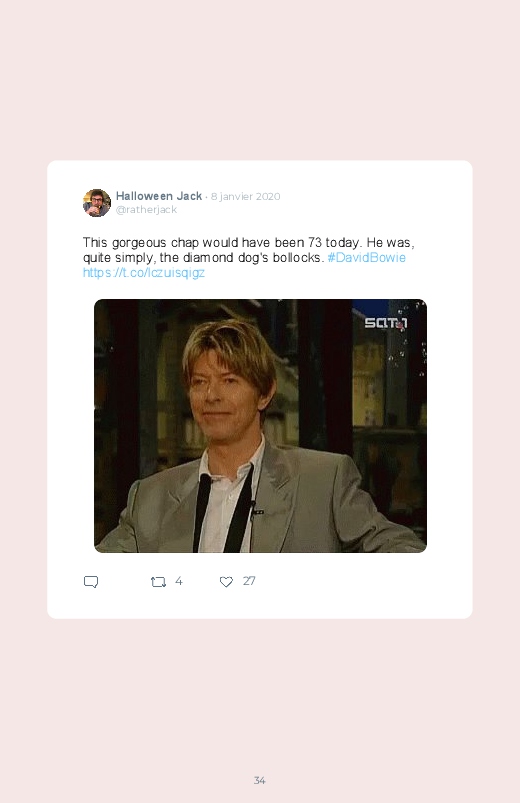Click the tweet text starting "This gorgeous chap"
Screen dimensions: 520x803
coord(248,250)
